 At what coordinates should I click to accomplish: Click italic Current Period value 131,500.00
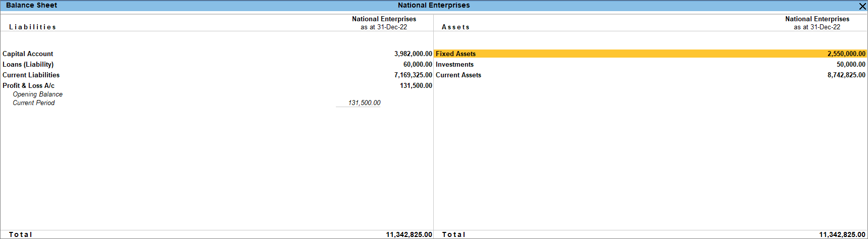[x=364, y=103]
